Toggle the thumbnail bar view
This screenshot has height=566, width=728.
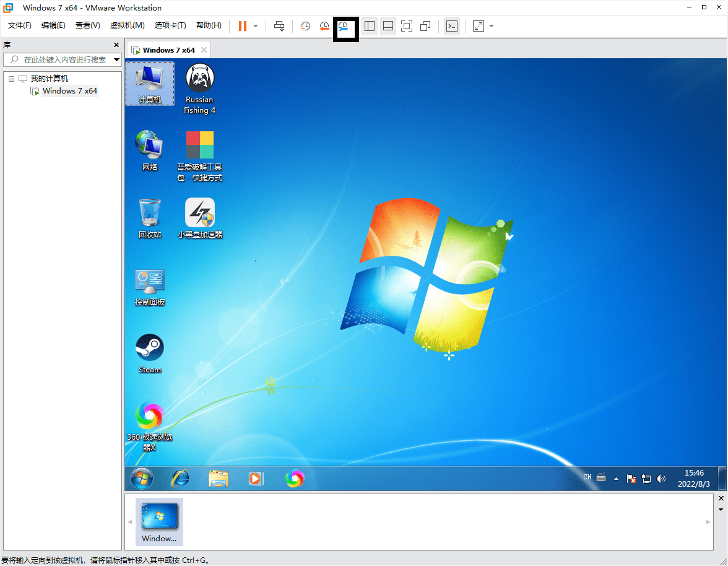(388, 26)
